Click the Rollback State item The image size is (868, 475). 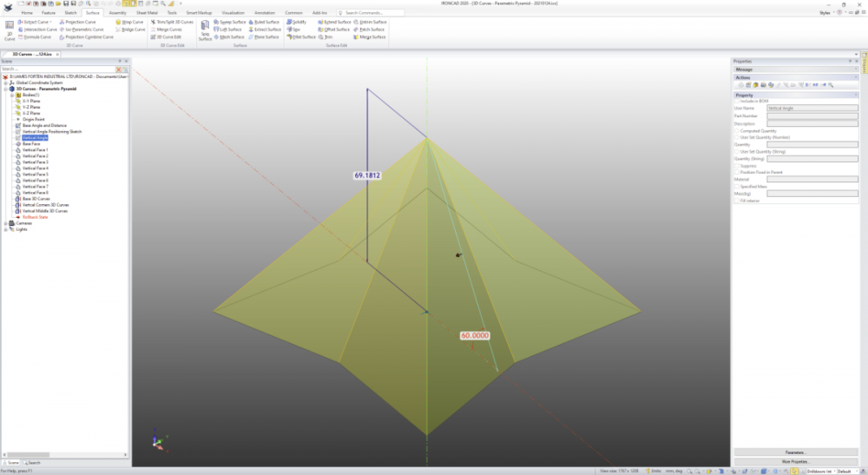pyautogui.click(x=35, y=217)
